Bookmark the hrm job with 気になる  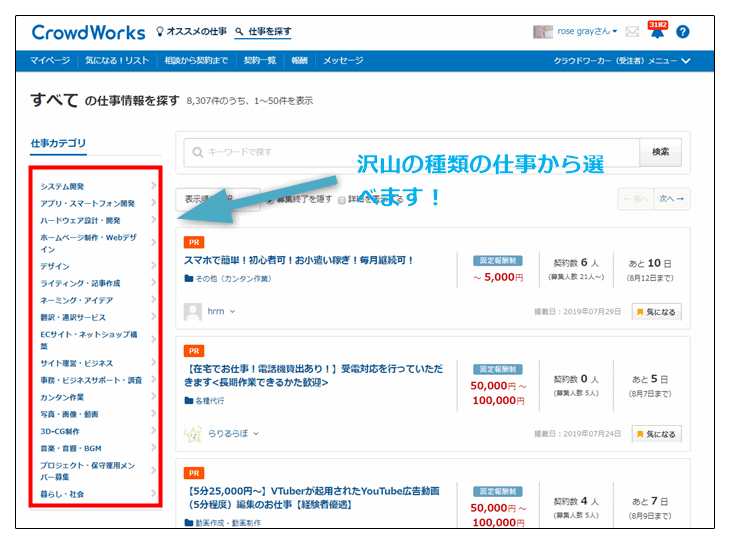(x=656, y=312)
